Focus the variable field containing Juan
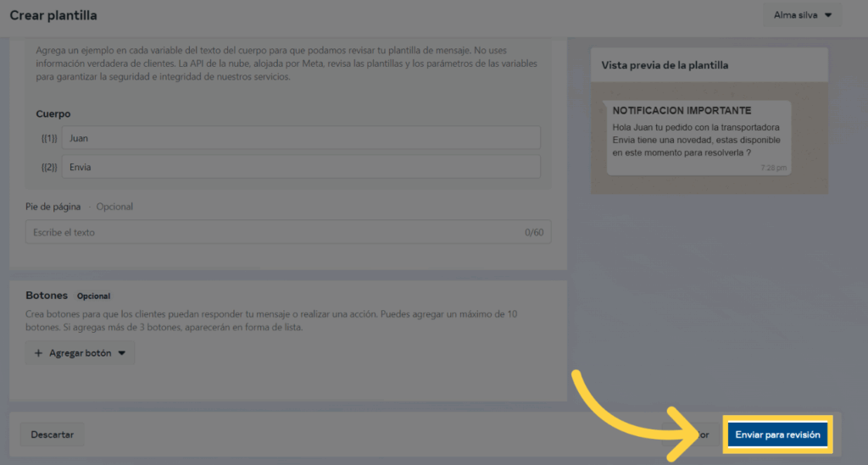The width and height of the screenshot is (868, 465). point(300,138)
